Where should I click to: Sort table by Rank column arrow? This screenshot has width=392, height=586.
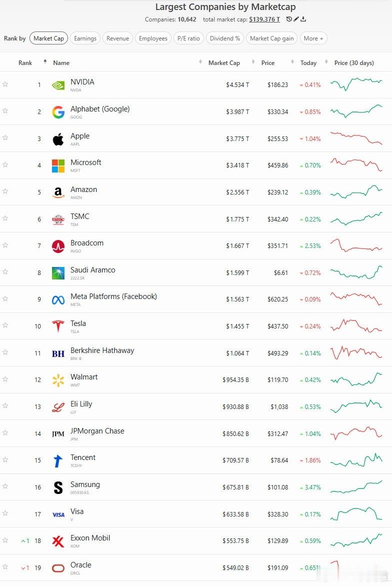tap(45, 61)
